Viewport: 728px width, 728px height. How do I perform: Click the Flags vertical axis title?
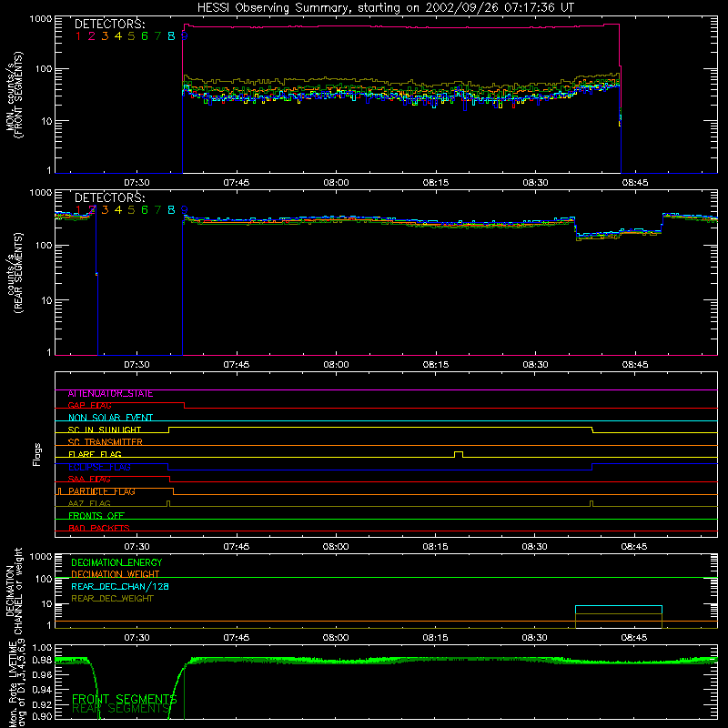[37, 454]
